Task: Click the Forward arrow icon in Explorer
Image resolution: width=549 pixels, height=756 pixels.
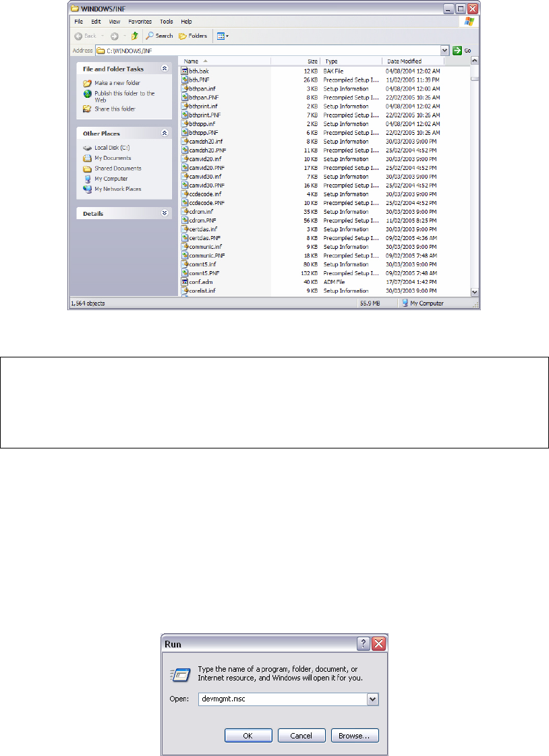Action: 114,36
